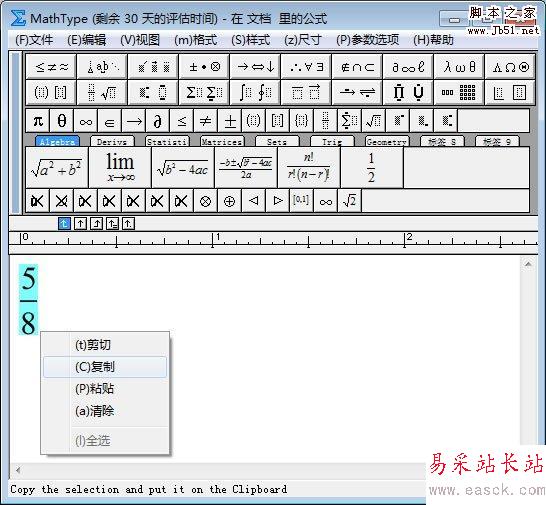Insert plus-minus symbol from small bar
The width and height of the screenshot is (546, 505).
click(230, 121)
